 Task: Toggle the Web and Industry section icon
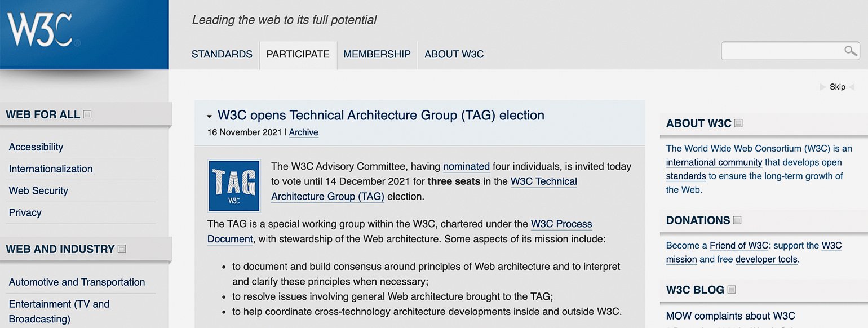tap(122, 249)
